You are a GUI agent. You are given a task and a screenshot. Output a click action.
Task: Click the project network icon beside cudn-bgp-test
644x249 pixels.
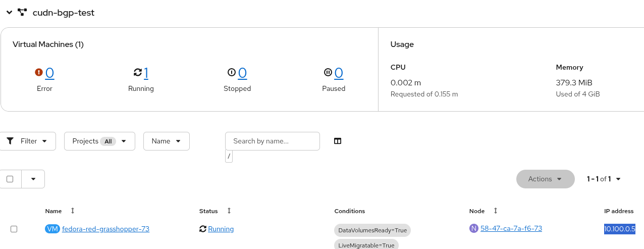pyautogui.click(x=22, y=12)
